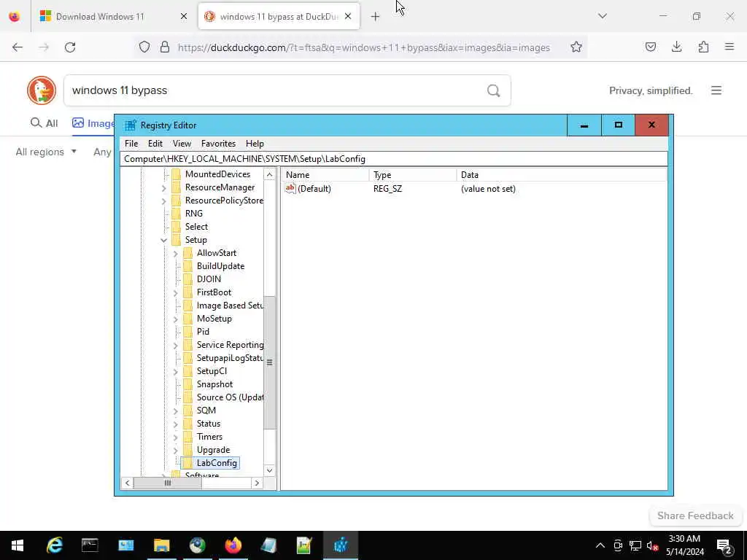Expand the Service Reporting key
The image size is (747, 560).
point(175,345)
